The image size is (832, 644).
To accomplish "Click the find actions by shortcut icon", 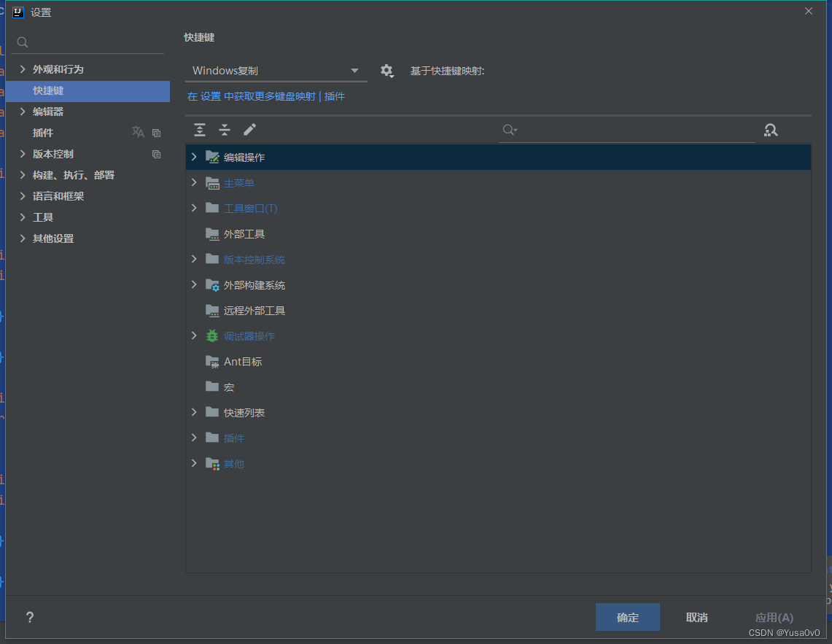I will (772, 129).
